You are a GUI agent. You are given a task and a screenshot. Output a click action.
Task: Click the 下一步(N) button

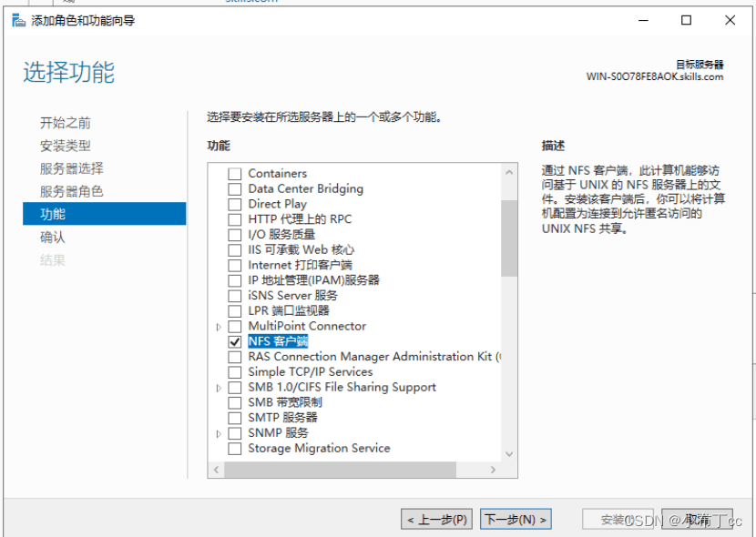(516, 519)
